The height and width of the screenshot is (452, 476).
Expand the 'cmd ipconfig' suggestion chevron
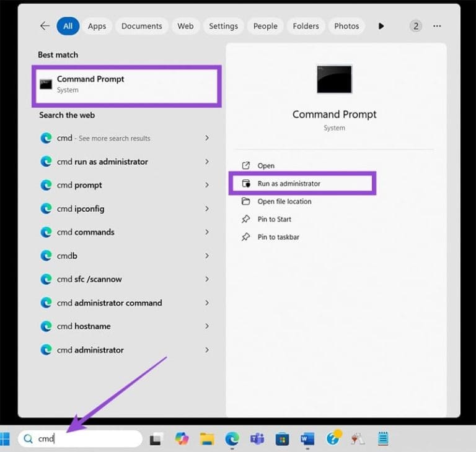[207, 209]
